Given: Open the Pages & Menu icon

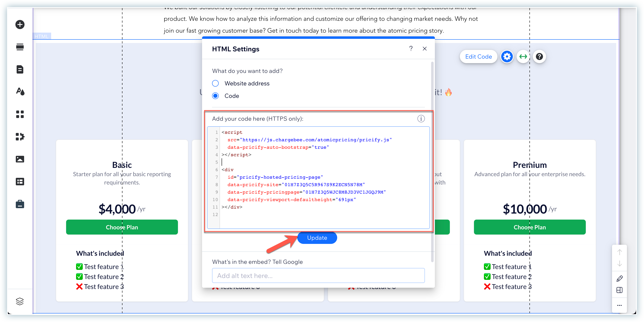Looking at the screenshot, I should pyautogui.click(x=20, y=69).
